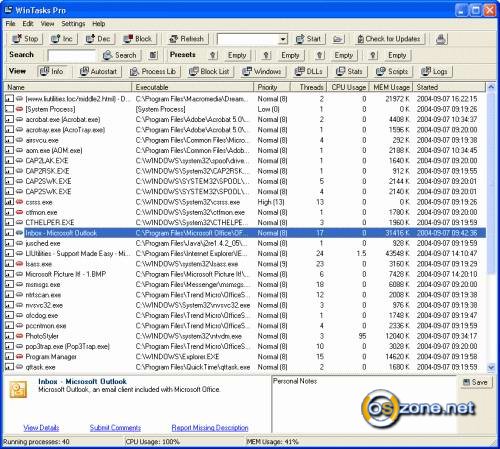Switch to the DLLs view

(x=309, y=72)
